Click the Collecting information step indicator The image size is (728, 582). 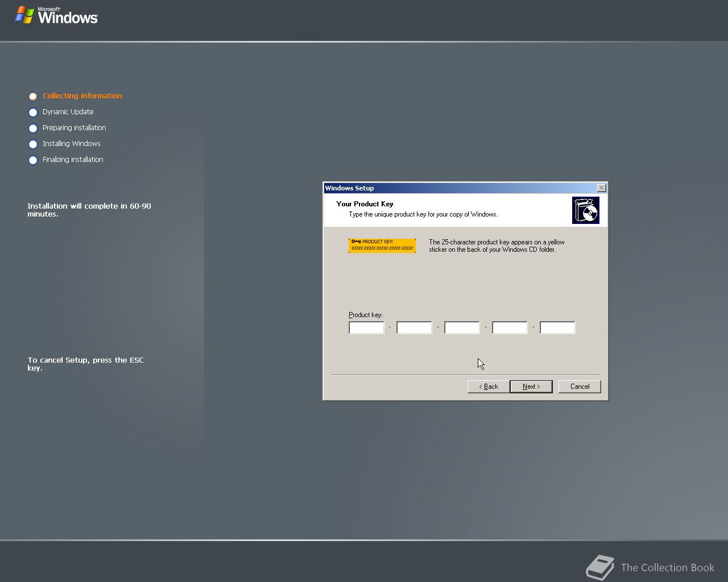pyautogui.click(x=33, y=97)
